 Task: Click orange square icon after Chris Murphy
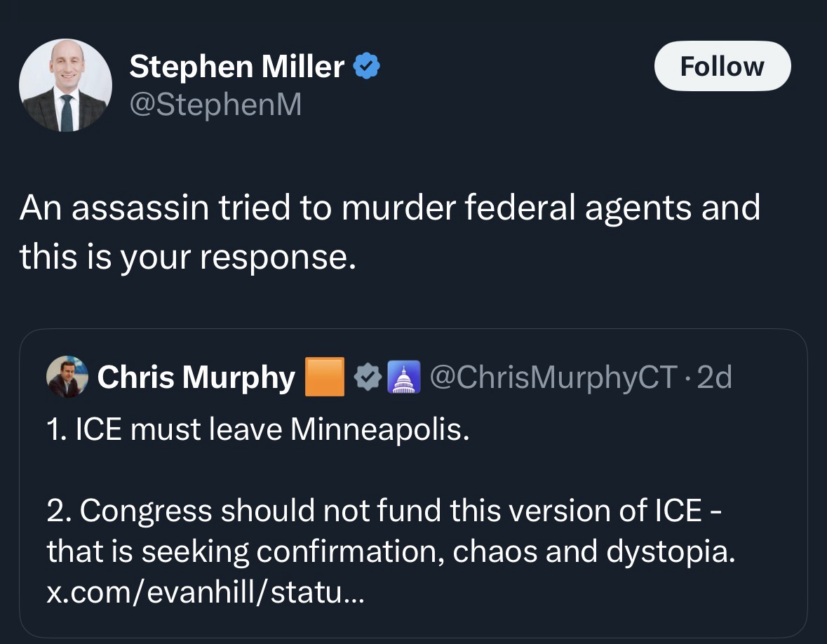(324, 377)
